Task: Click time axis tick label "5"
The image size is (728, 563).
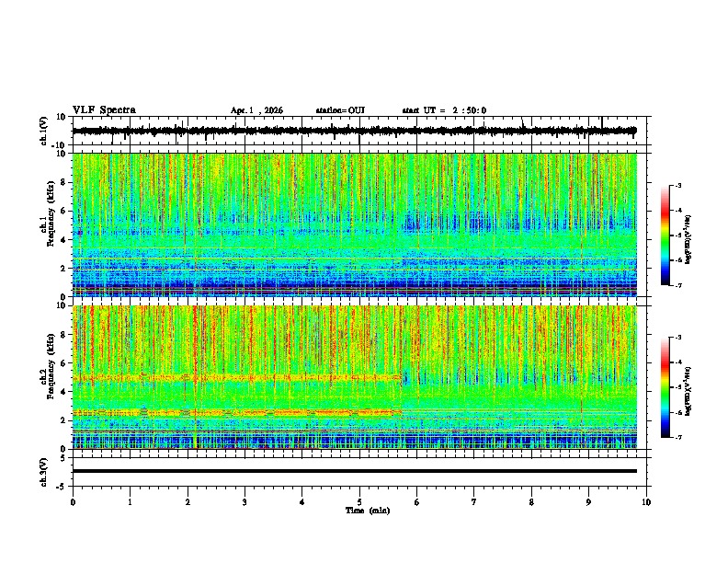Action: point(359,502)
